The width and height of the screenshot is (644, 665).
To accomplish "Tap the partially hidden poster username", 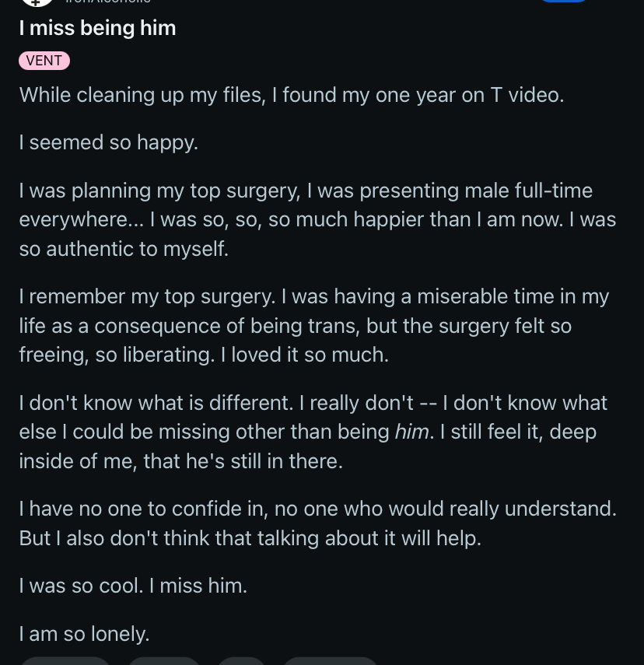I will [x=109, y=2].
